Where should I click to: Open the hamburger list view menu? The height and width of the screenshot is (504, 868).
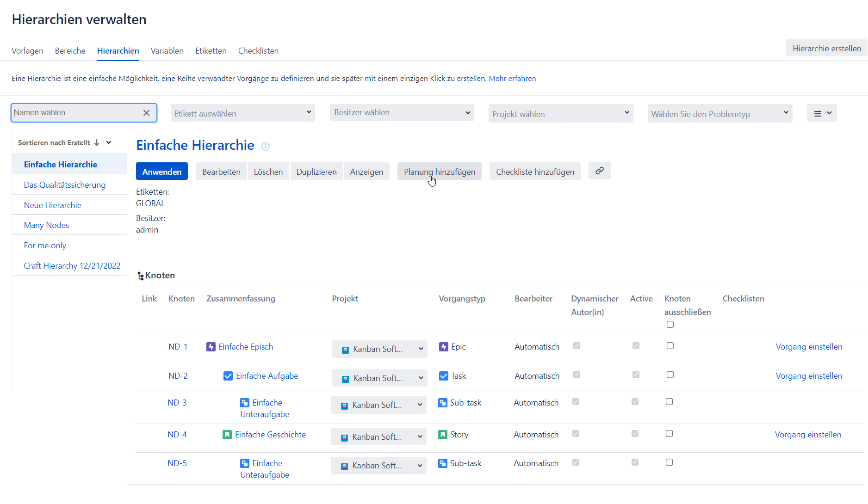tap(822, 113)
